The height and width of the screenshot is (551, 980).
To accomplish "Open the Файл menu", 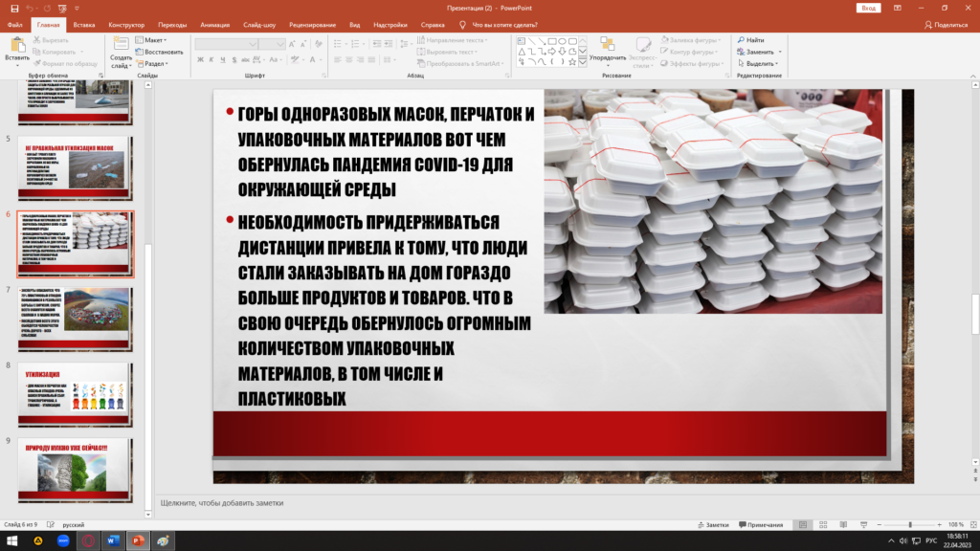I will 15,25.
